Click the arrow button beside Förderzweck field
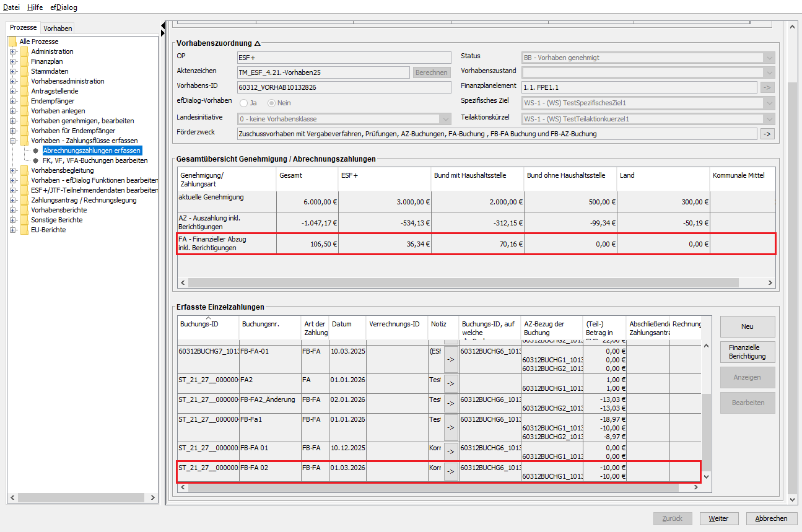 767,134
